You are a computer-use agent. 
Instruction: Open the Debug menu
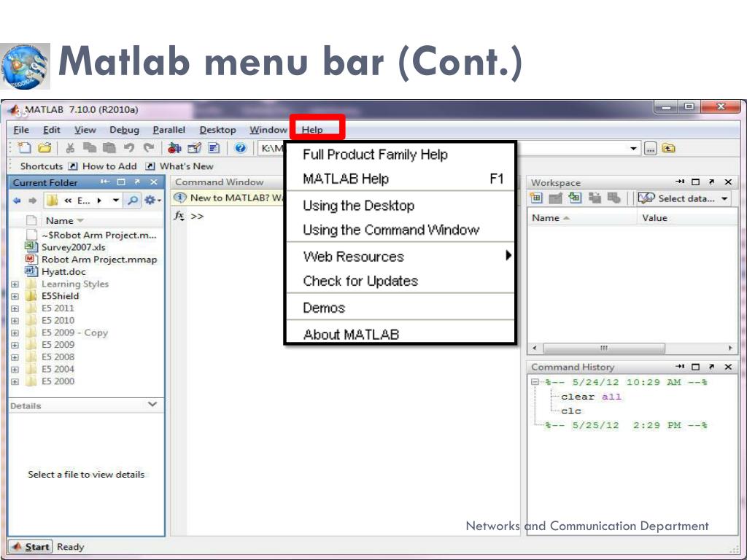(x=124, y=130)
